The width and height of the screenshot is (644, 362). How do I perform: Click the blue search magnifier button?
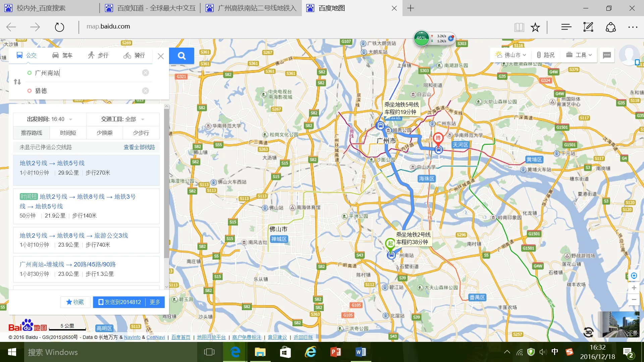(181, 56)
